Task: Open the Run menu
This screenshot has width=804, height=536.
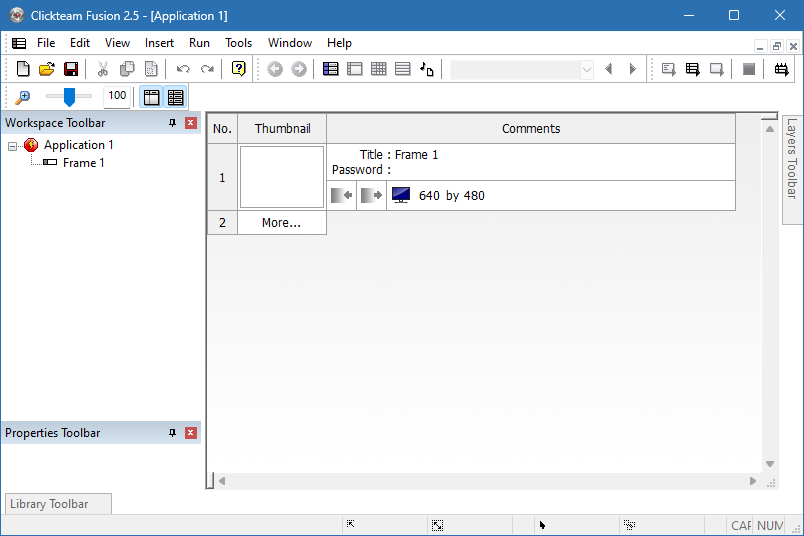Action: pyautogui.click(x=199, y=43)
